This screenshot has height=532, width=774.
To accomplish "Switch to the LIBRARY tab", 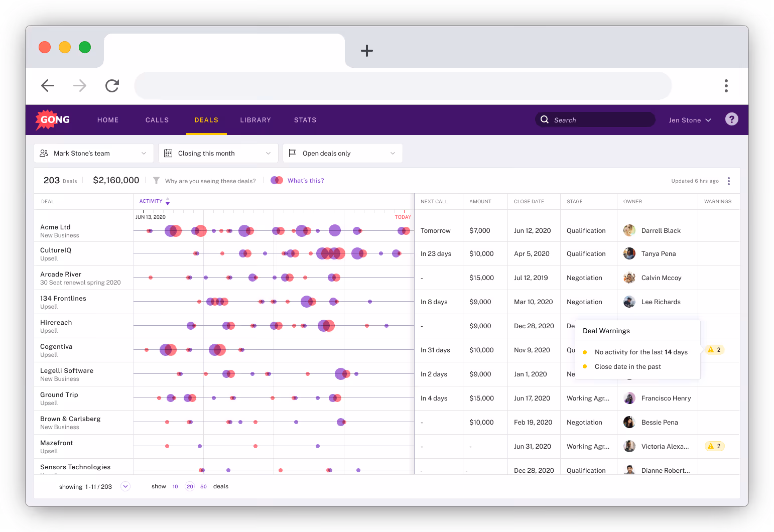I will click(255, 119).
